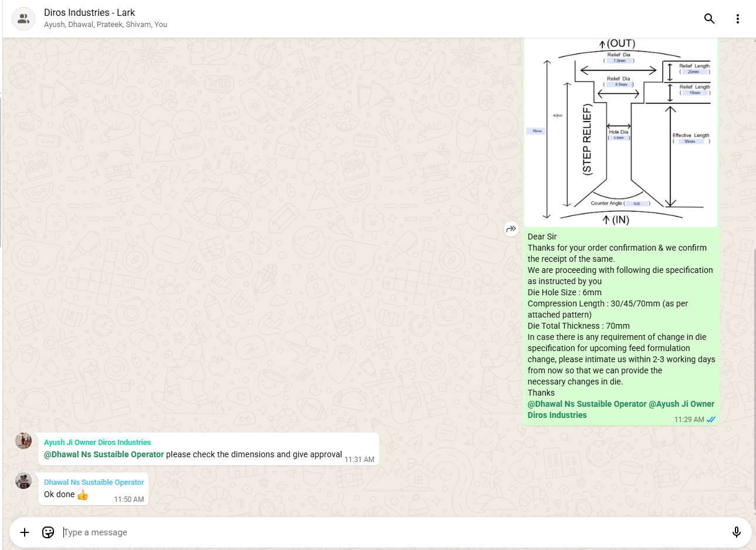Forward the die specification message
Viewport: 756px width, 550px height.
(x=511, y=229)
